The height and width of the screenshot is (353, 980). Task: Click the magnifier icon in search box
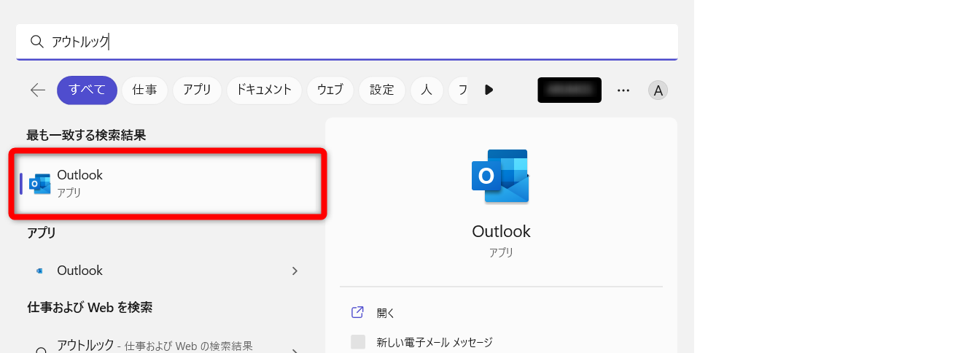tap(36, 42)
